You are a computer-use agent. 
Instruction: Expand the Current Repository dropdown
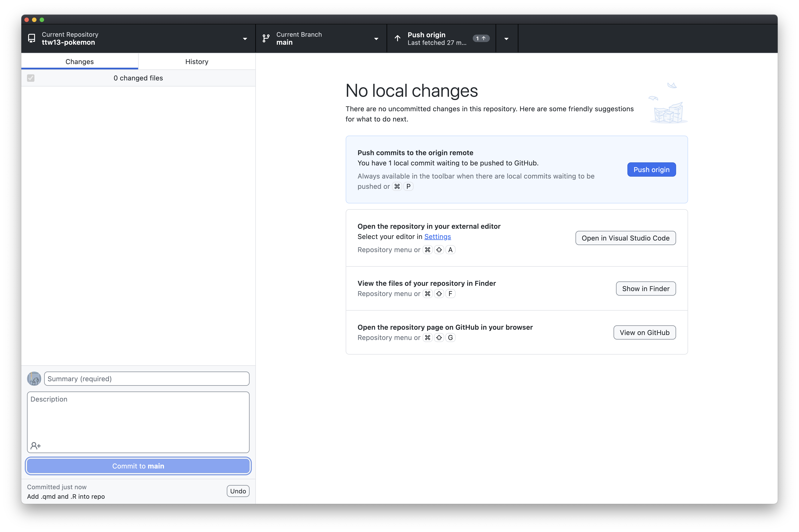click(245, 39)
